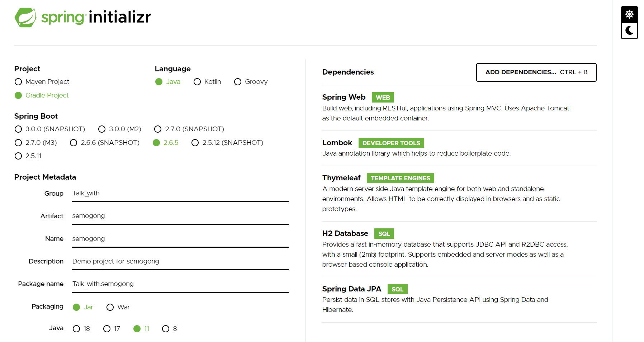This screenshot has width=644, height=342.
Task: Choose Kotlin as the language
Action: (207, 82)
